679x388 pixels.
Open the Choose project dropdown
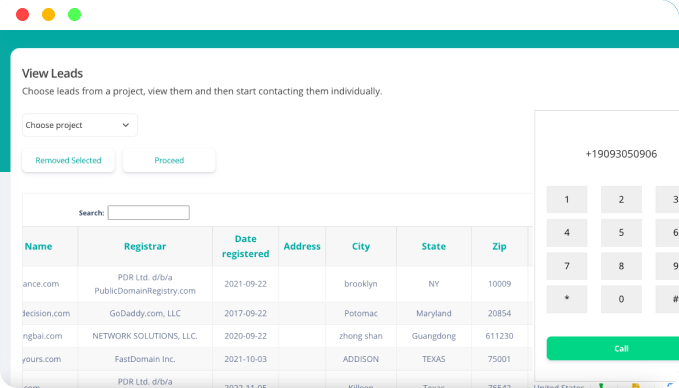click(x=80, y=125)
